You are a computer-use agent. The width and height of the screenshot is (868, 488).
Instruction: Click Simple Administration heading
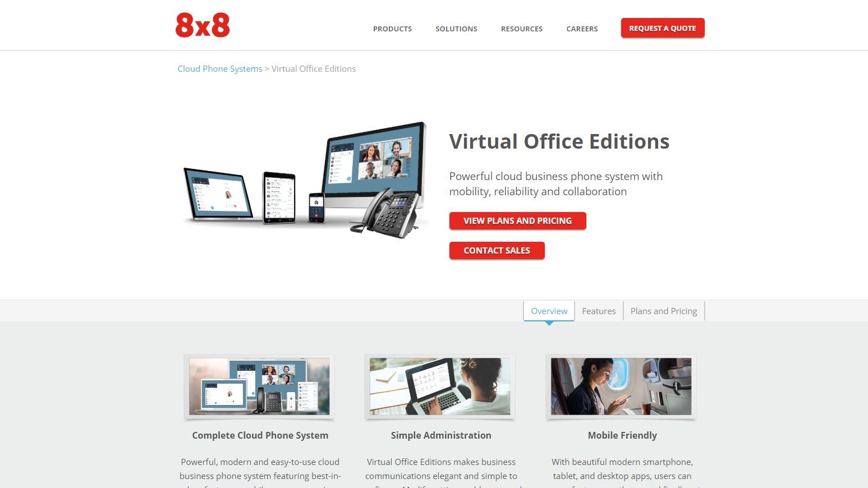pyautogui.click(x=441, y=435)
